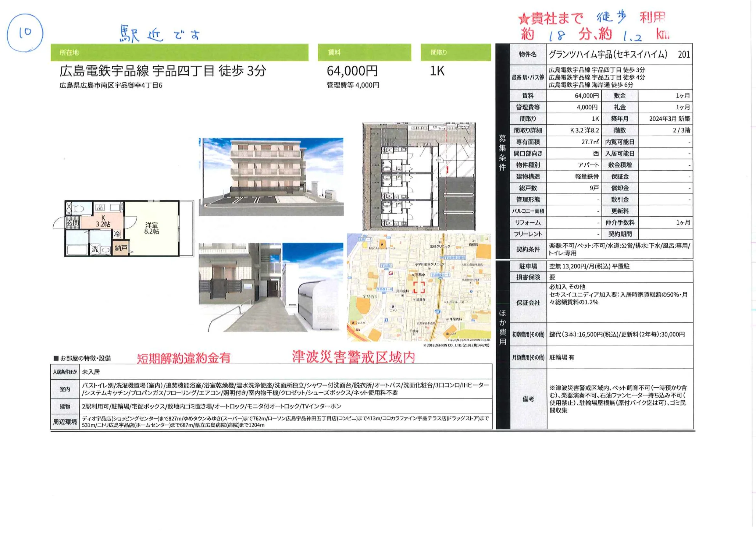
Task: Click the site layout plan image
Action: (419, 177)
